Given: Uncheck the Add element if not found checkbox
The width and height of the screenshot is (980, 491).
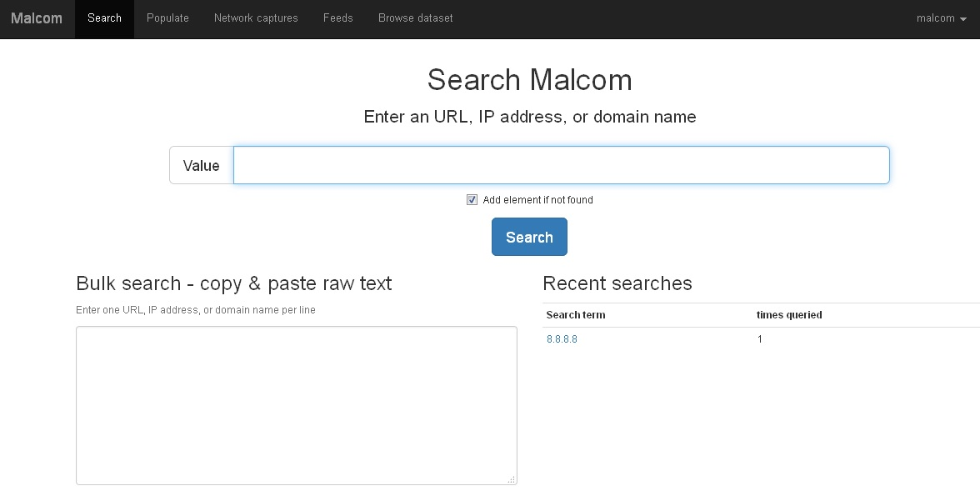Looking at the screenshot, I should (472, 200).
